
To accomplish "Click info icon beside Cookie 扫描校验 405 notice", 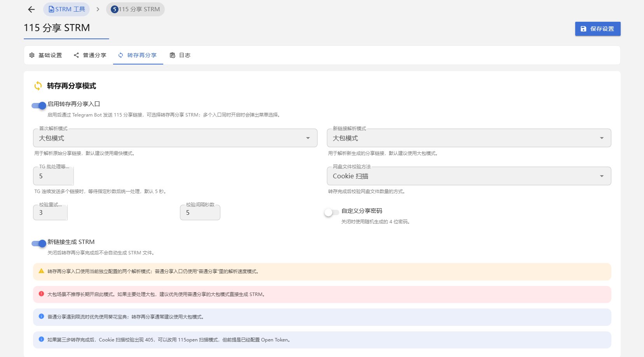I will pyautogui.click(x=41, y=339).
